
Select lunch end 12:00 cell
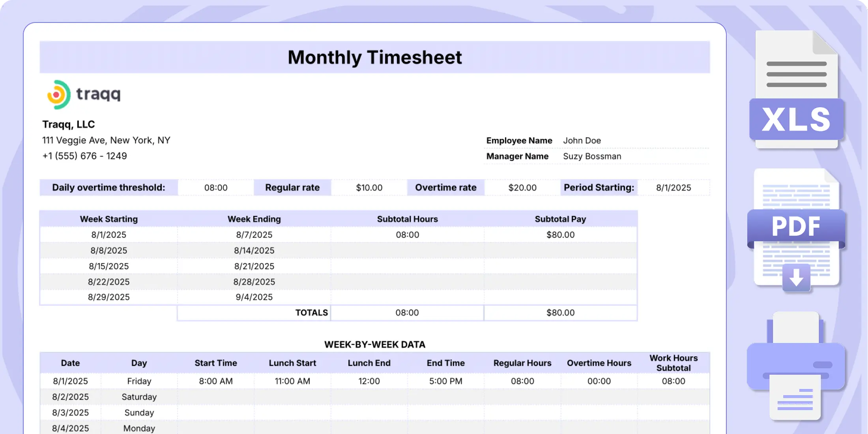[369, 381]
